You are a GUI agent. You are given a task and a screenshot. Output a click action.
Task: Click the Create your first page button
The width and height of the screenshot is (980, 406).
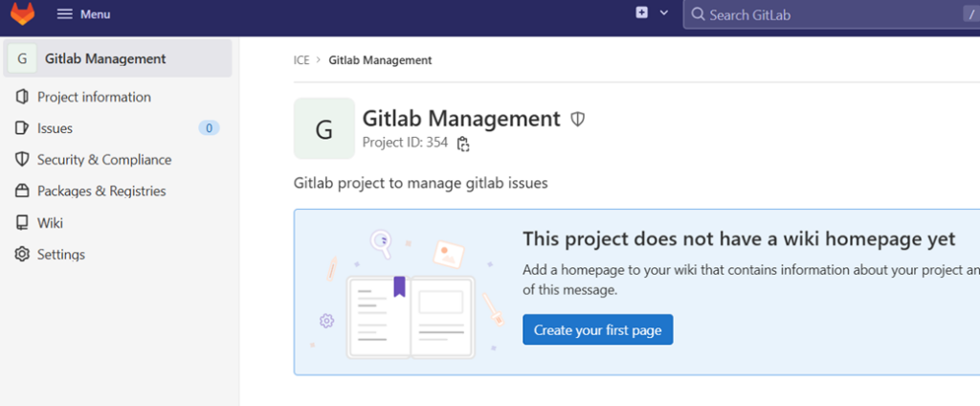click(x=597, y=329)
